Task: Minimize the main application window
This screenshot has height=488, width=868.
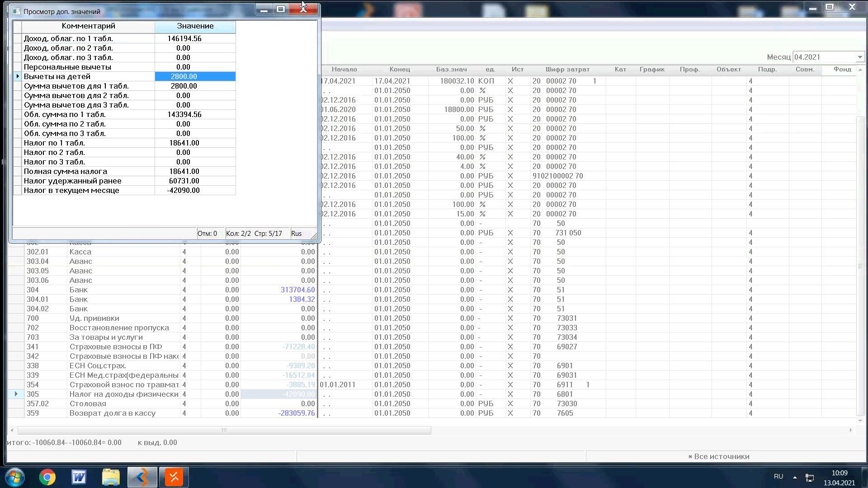Action: coord(812,7)
